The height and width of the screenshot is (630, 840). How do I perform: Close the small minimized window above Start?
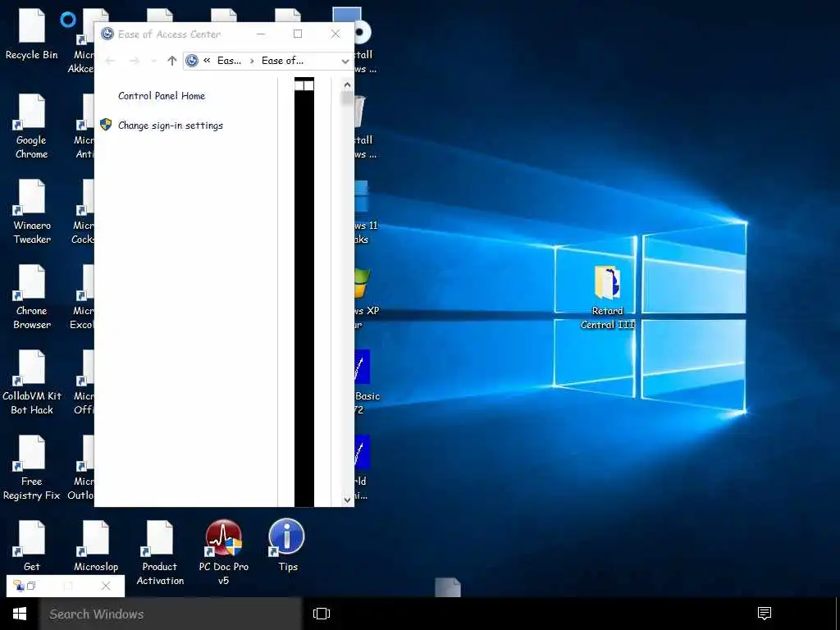tap(106, 586)
